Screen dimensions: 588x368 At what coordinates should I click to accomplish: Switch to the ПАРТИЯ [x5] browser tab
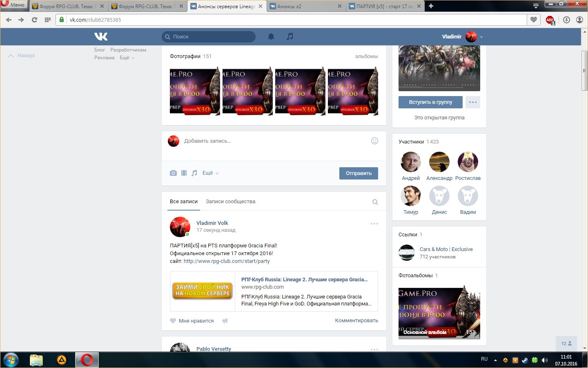tap(385, 6)
